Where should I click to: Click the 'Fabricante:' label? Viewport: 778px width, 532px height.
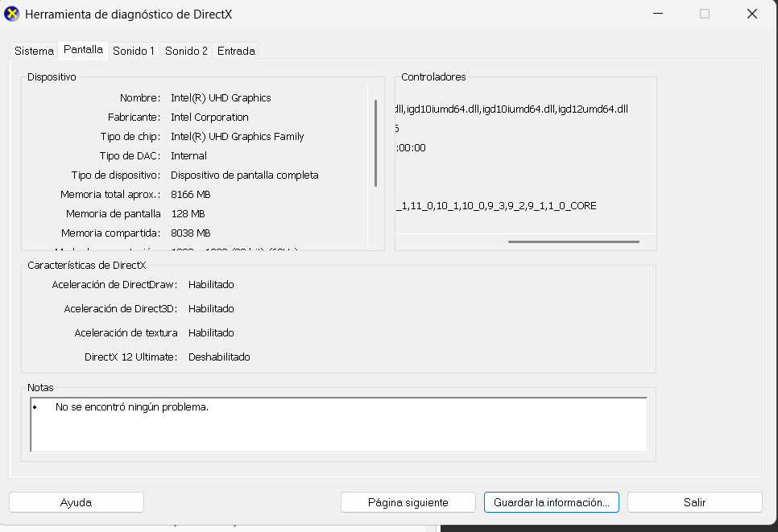pos(134,117)
